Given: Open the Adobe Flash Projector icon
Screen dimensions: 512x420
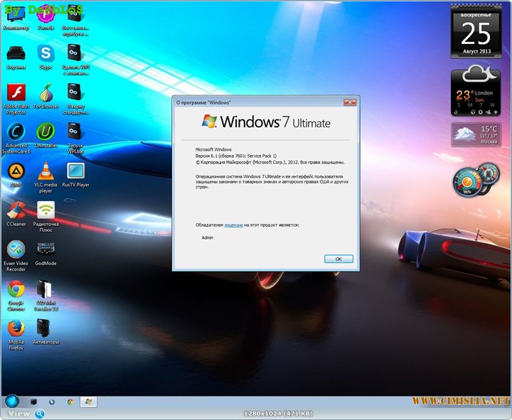Looking at the screenshot, I should (16, 93).
